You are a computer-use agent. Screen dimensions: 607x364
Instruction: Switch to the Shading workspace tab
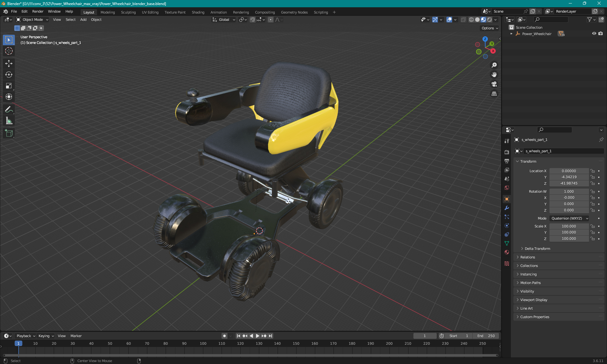click(x=198, y=12)
